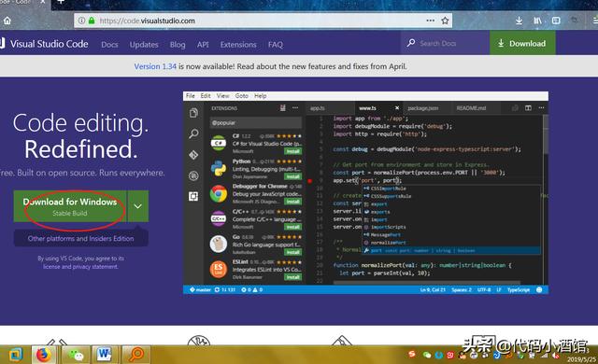Expand the download options chevron dropdown

[x=137, y=206]
